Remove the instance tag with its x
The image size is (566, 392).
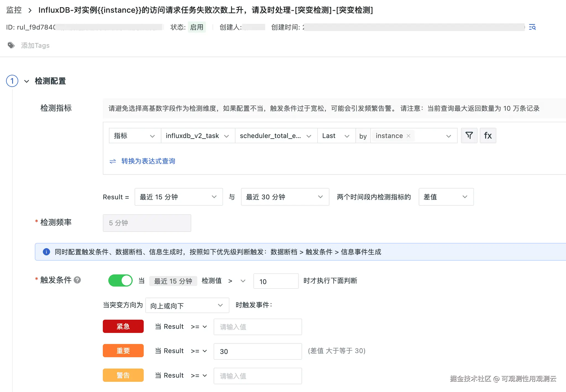pos(408,136)
